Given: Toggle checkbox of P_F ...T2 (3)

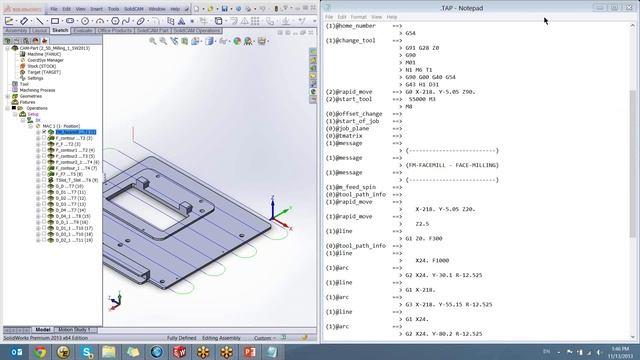Looking at the screenshot, I should click(44, 144).
